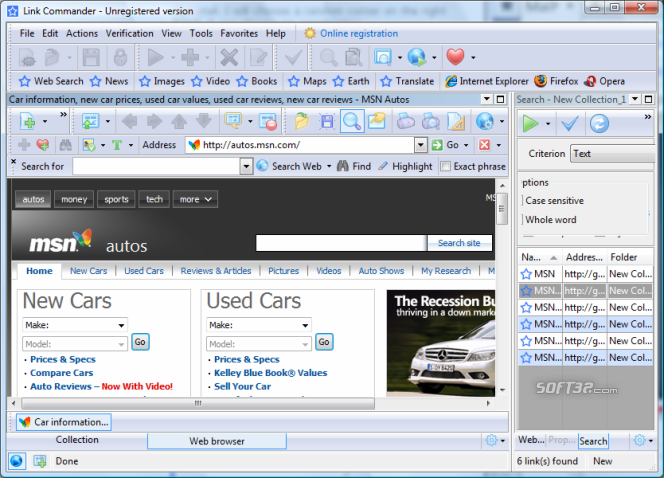664x478 pixels.
Task: Click the Search for text field
Action: pyautogui.click(x=157, y=166)
